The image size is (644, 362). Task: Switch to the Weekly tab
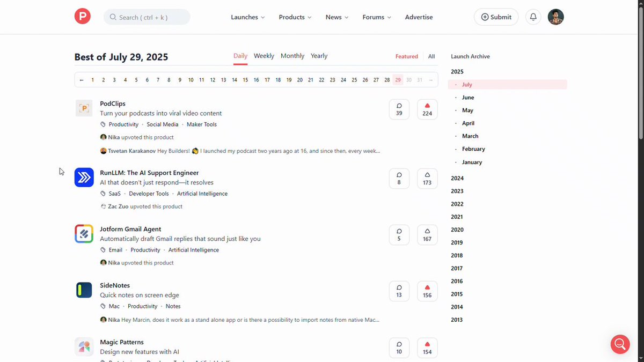click(x=264, y=56)
